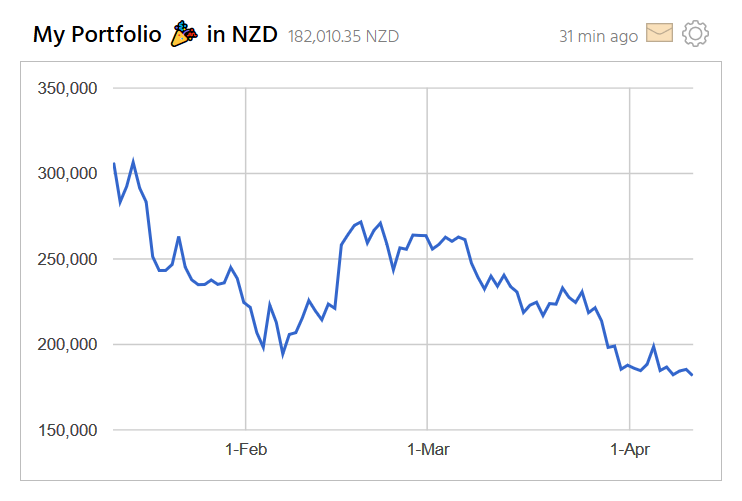The width and height of the screenshot is (742, 501).
Task: Click the 1-Apr date label
Action: pos(629,451)
